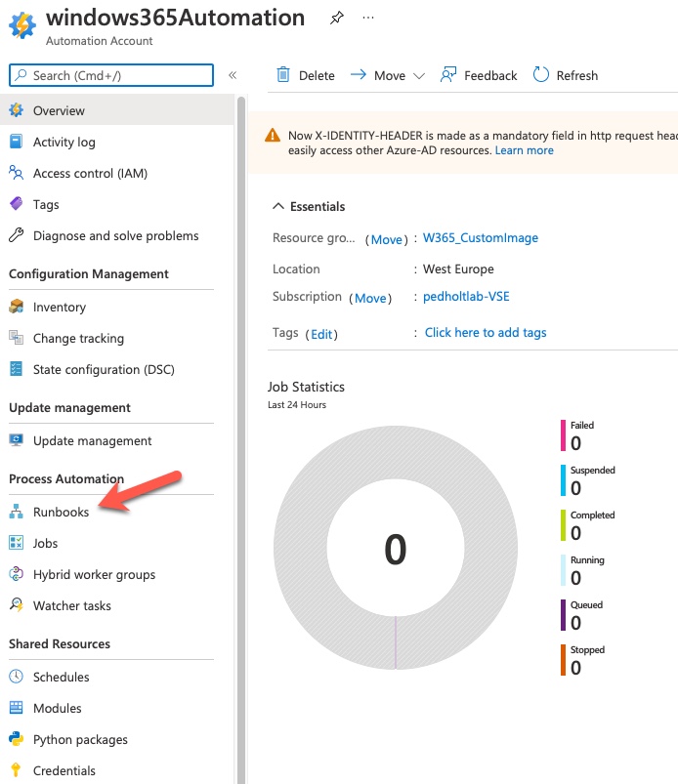This screenshot has height=784, width=678.
Task: Select the purple Tags icon
Action: click(16, 204)
